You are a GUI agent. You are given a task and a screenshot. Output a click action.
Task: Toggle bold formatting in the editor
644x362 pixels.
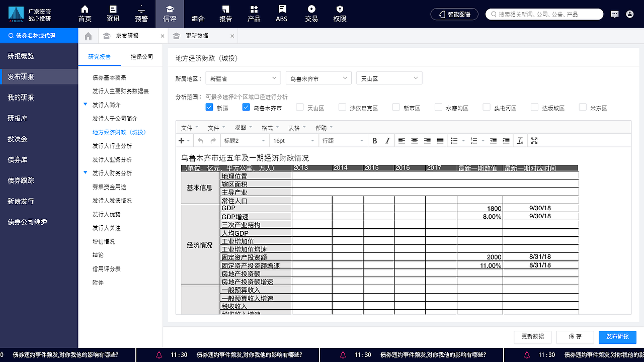coord(375,141)
